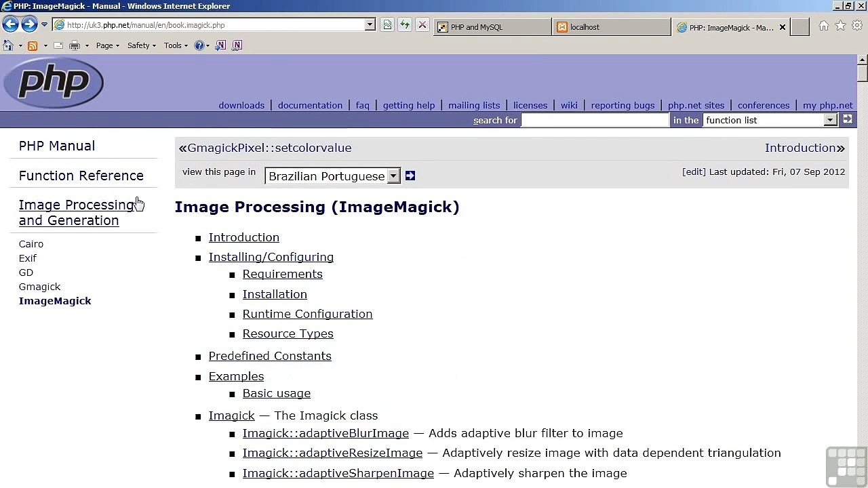Click the [edit] link
This screenshot has width=868, height=488.
694,171
